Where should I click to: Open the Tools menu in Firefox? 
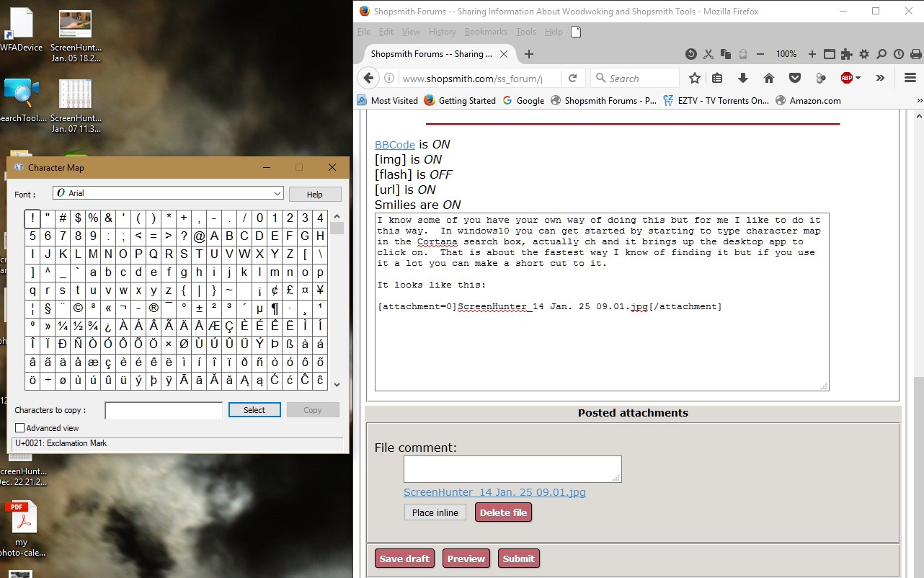(526, 32)
